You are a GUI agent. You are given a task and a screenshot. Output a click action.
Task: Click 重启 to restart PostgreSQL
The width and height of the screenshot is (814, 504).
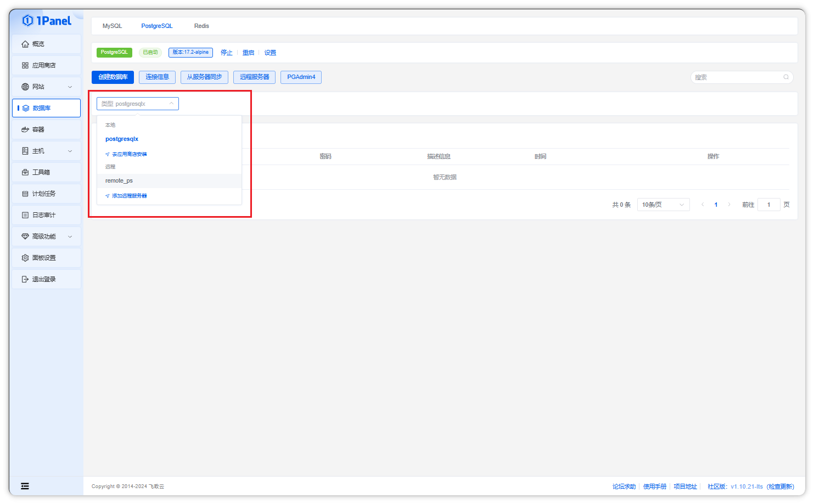249,53
